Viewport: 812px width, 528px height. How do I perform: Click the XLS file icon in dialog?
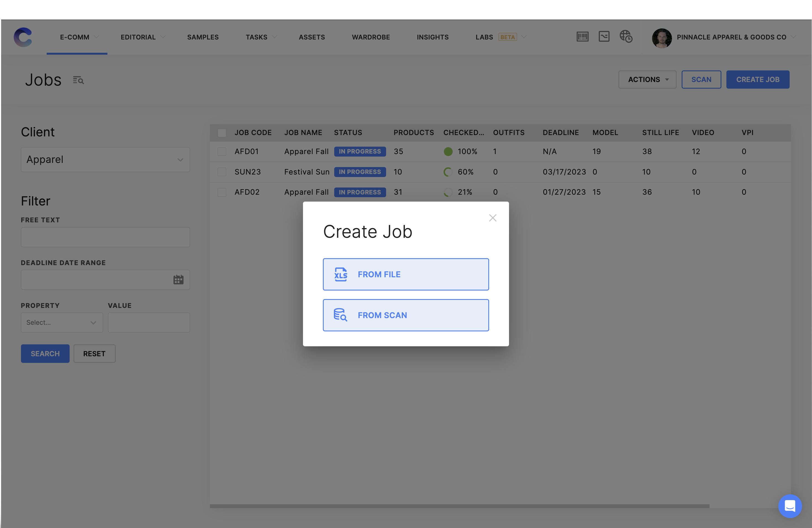pos(341,274)
